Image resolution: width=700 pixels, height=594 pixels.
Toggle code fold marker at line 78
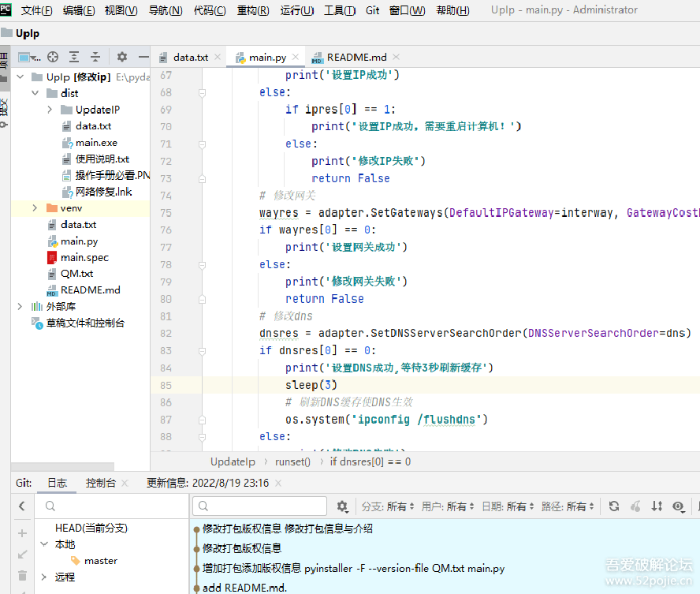[202, 265]
